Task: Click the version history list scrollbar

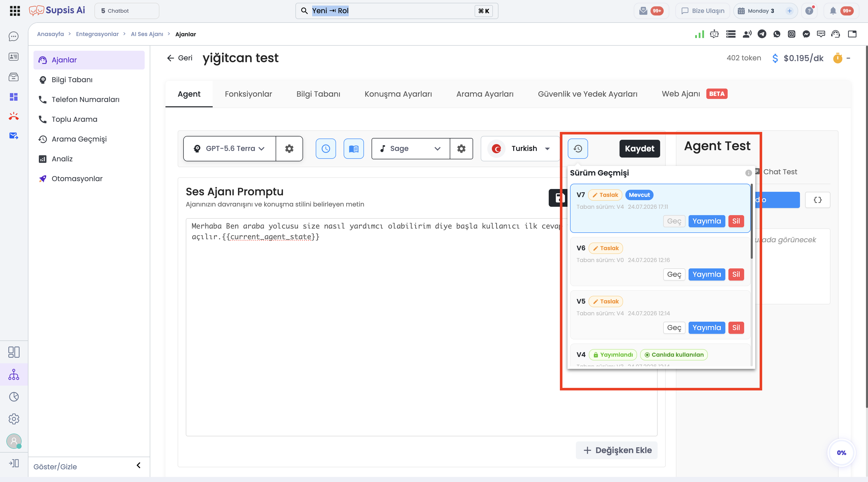Action: pyautogui.click(x=752, y=221)
